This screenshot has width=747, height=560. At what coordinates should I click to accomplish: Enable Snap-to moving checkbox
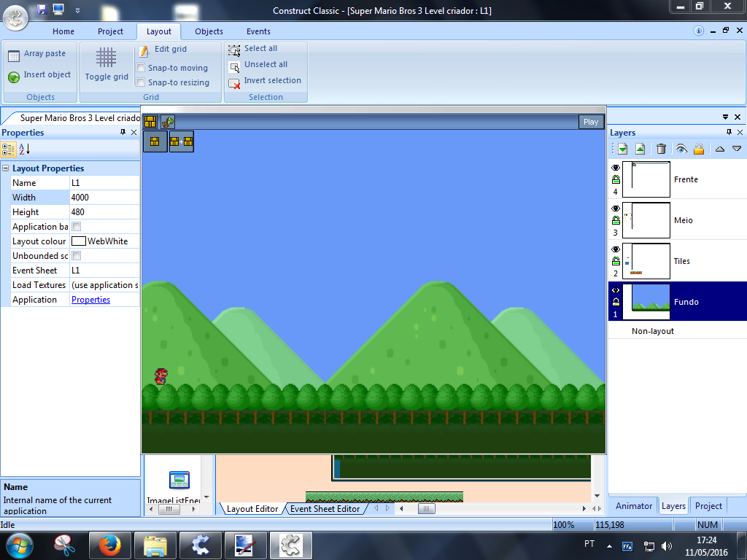point(141,68)
